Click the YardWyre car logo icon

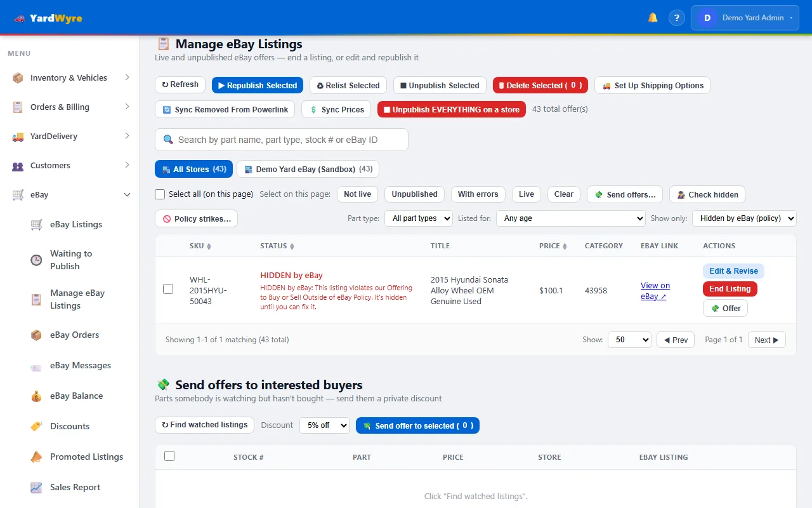coord(20,18)
